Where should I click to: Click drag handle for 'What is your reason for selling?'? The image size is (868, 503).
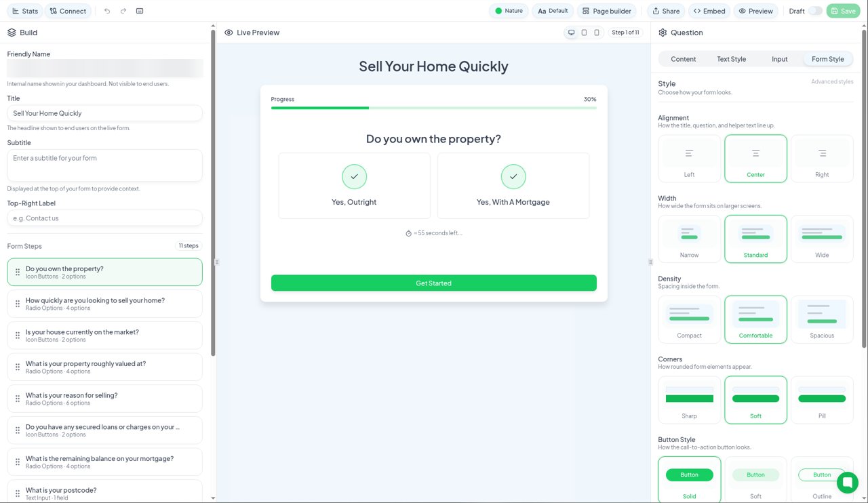(18, 399)
